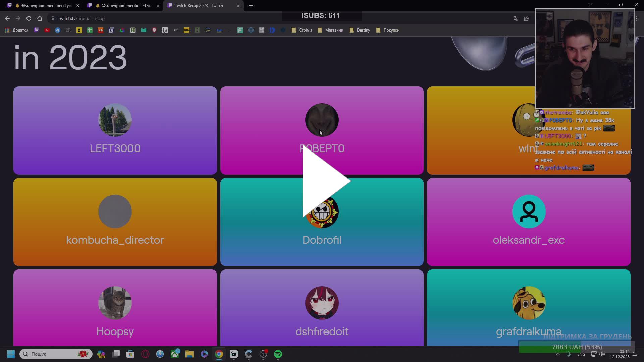Open the YouTube bookmark
Image resolution: width=644 pixels, height=362 pixels.
point(47,30)
